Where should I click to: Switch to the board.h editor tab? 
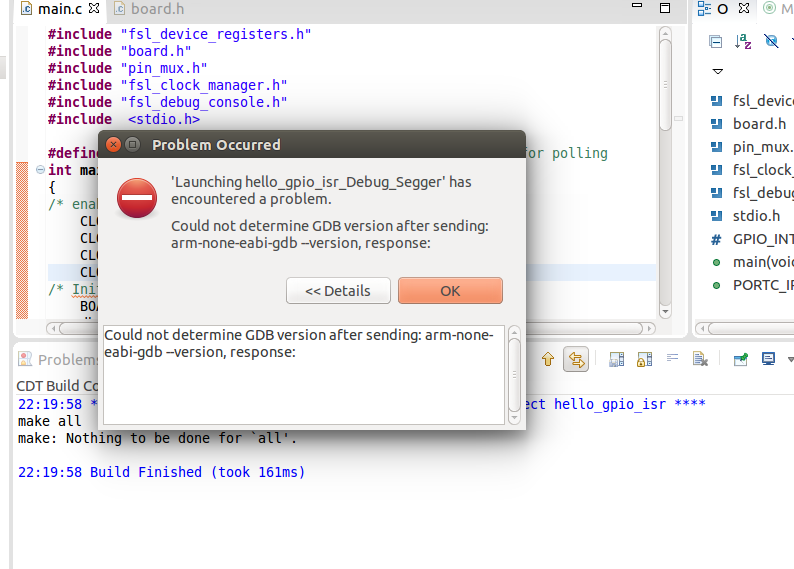149,9
